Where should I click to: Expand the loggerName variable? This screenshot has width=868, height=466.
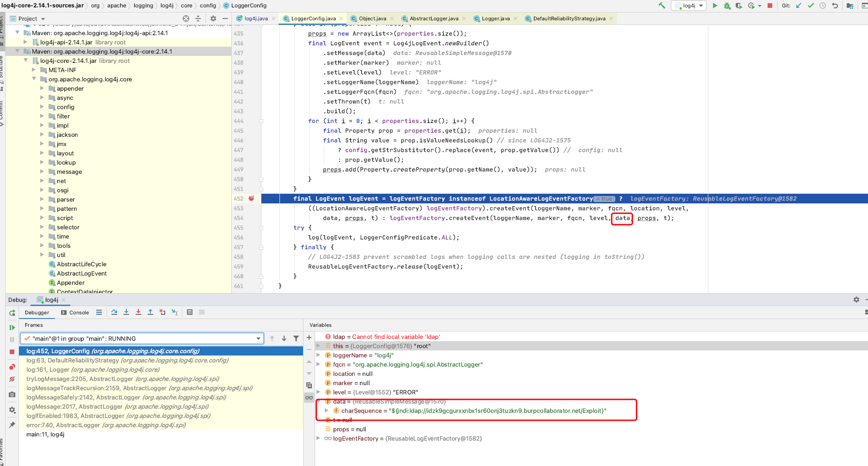tap(318, 355)
